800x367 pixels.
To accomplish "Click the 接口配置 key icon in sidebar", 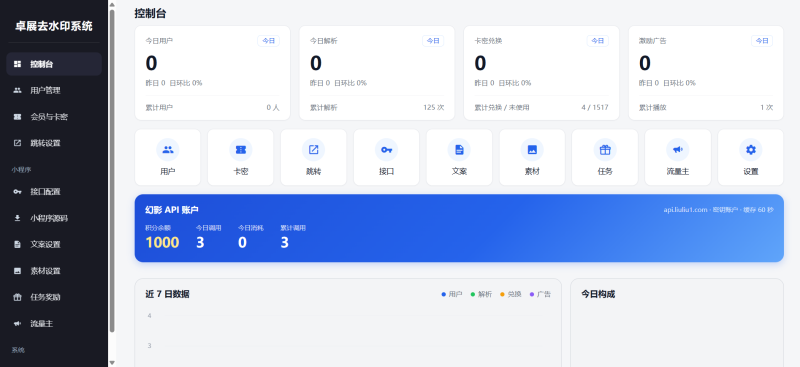I will (x=17, y=192).
